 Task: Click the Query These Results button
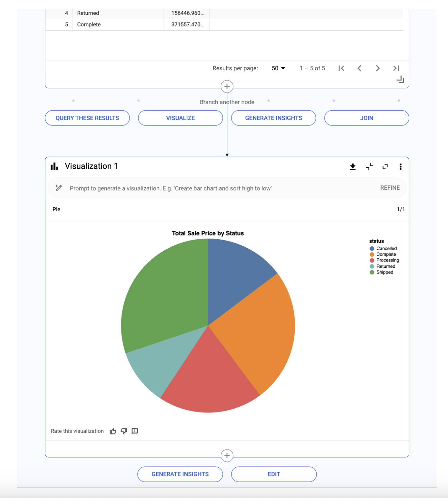click(x=87, y=118)
